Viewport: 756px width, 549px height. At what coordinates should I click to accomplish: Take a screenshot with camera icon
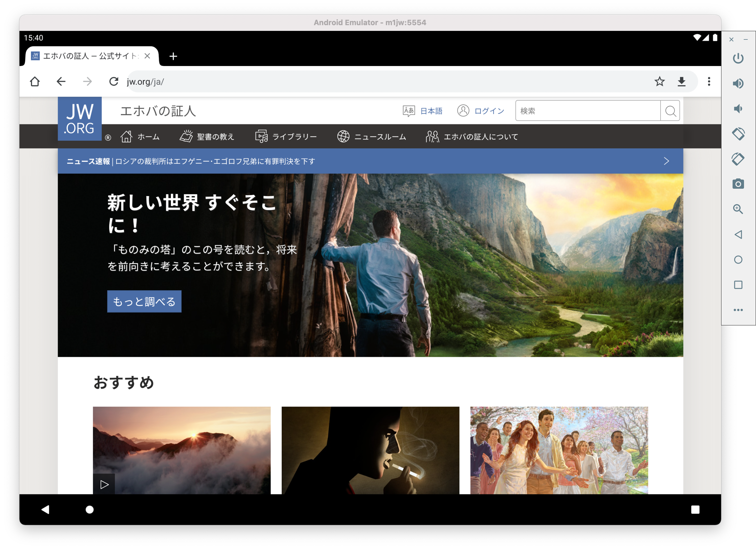[738, 184]
